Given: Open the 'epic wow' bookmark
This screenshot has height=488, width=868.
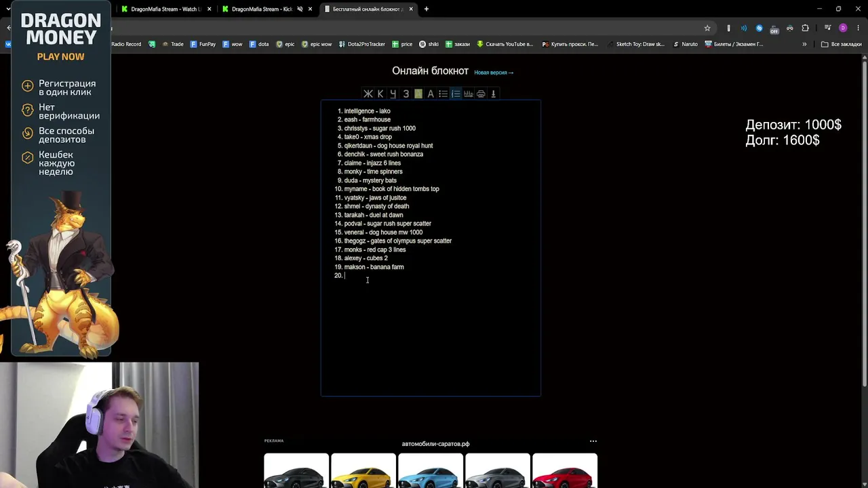Looking at the screenshot, I should [x=317, y=44].
